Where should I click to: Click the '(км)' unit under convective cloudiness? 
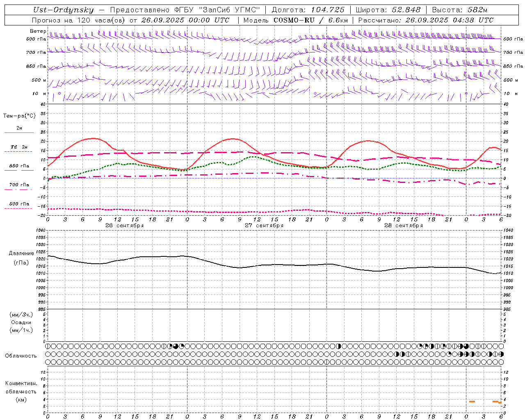21,399
